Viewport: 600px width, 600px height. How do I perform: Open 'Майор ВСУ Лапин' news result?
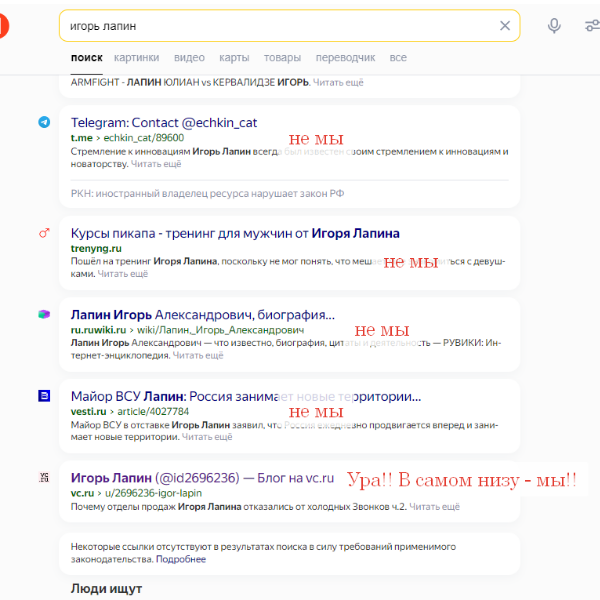(246, 396)
